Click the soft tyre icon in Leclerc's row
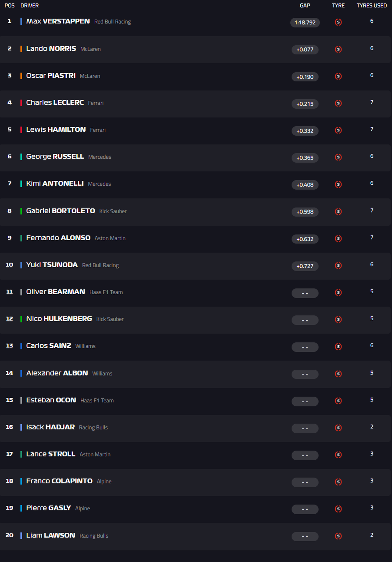The height and width of the screenshot is (562, 392). (x=338, y=103)
